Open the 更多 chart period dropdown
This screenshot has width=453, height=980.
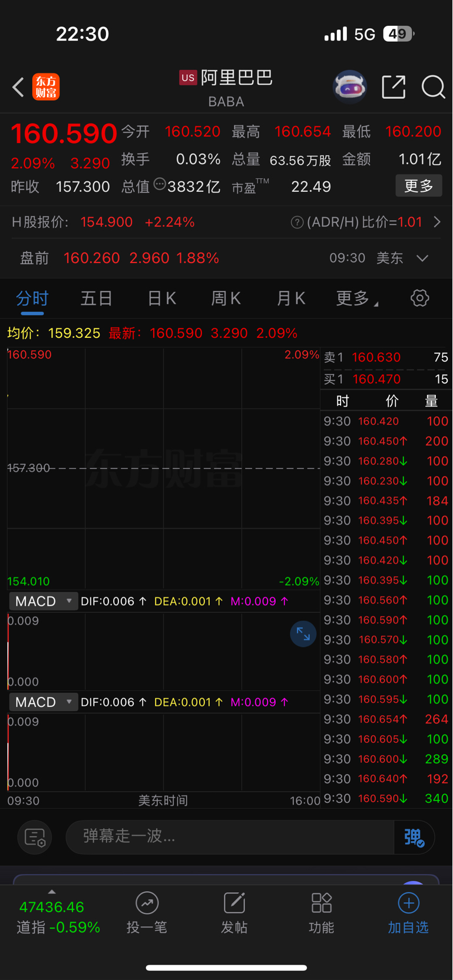tap(357, 298)
